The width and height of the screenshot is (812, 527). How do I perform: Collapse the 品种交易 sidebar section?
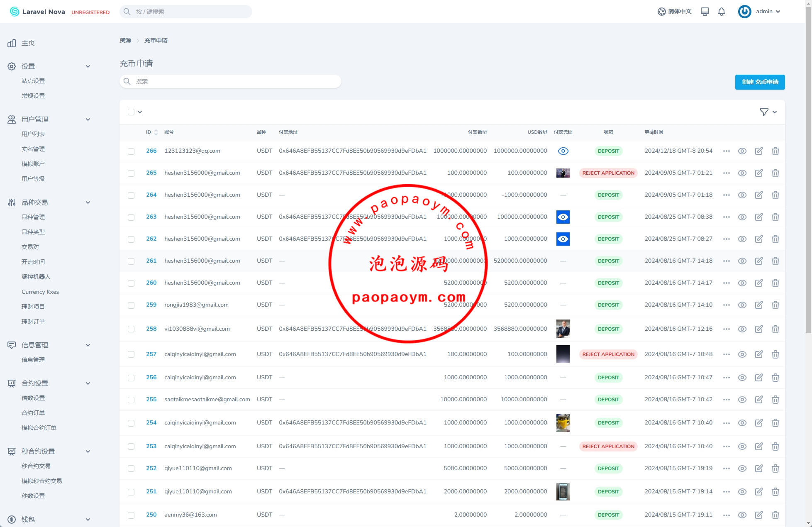click(88, 203)
